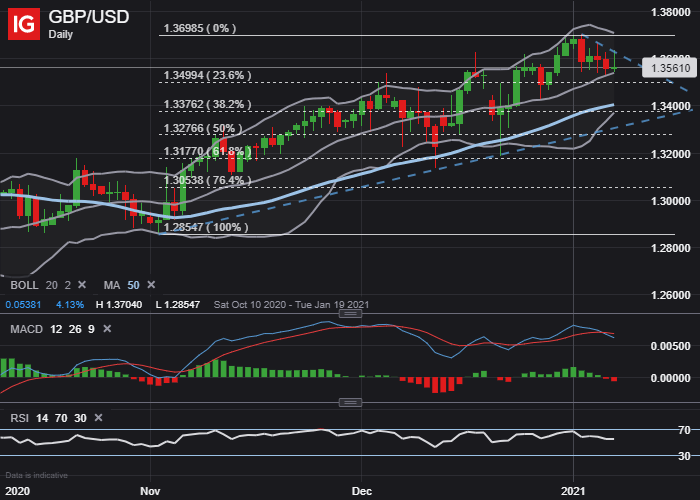Open MACD 12 26 9 settings

[x=50, y=328]
